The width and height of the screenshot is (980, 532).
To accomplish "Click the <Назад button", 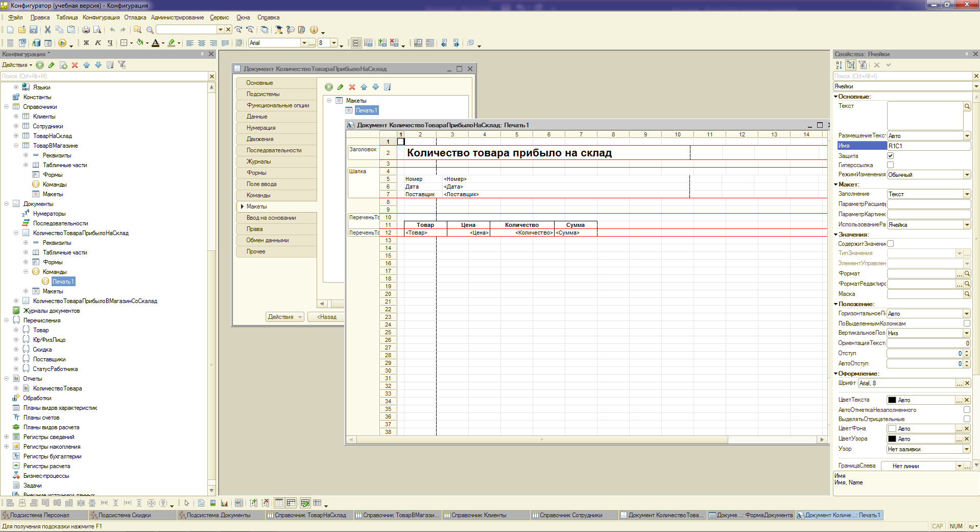I will 326,317.
